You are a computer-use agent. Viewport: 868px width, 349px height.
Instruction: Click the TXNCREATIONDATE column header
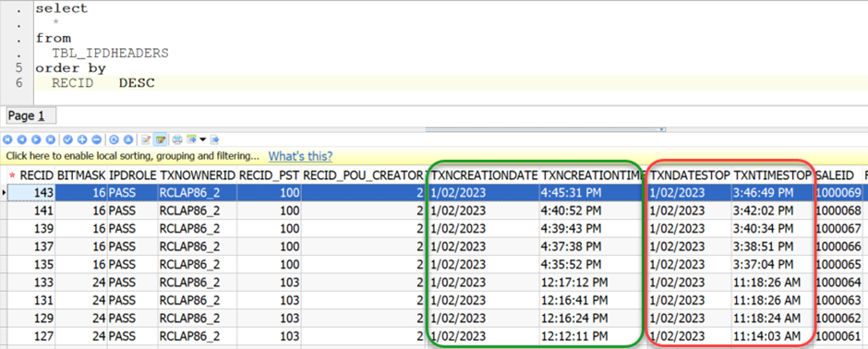click(485, 175)
